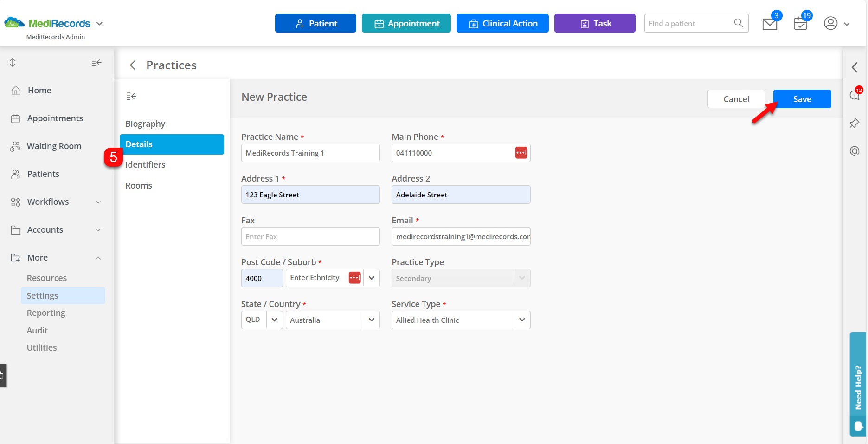Go to Home in sidebar

pyautogui.click(x=39, y=91)
